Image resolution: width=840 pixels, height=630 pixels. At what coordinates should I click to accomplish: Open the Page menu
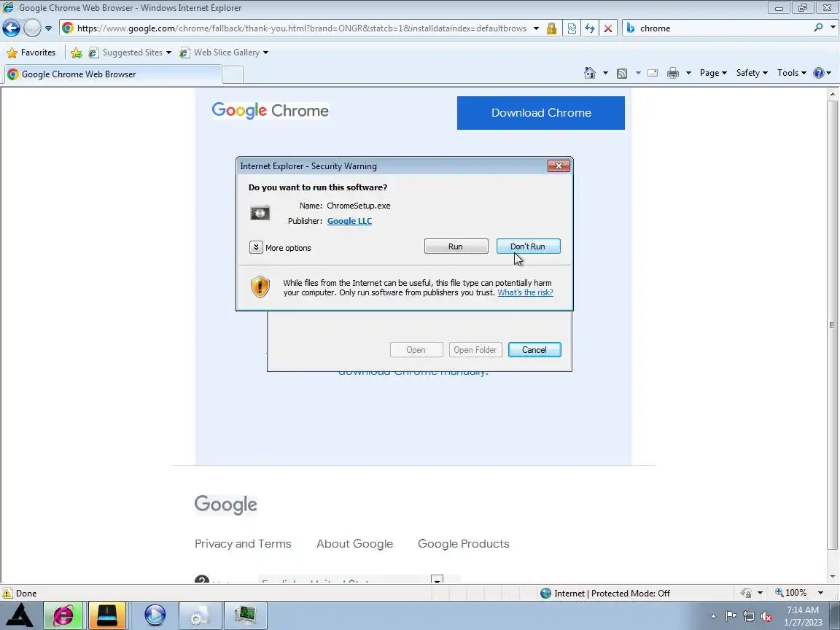pos(713,73)
